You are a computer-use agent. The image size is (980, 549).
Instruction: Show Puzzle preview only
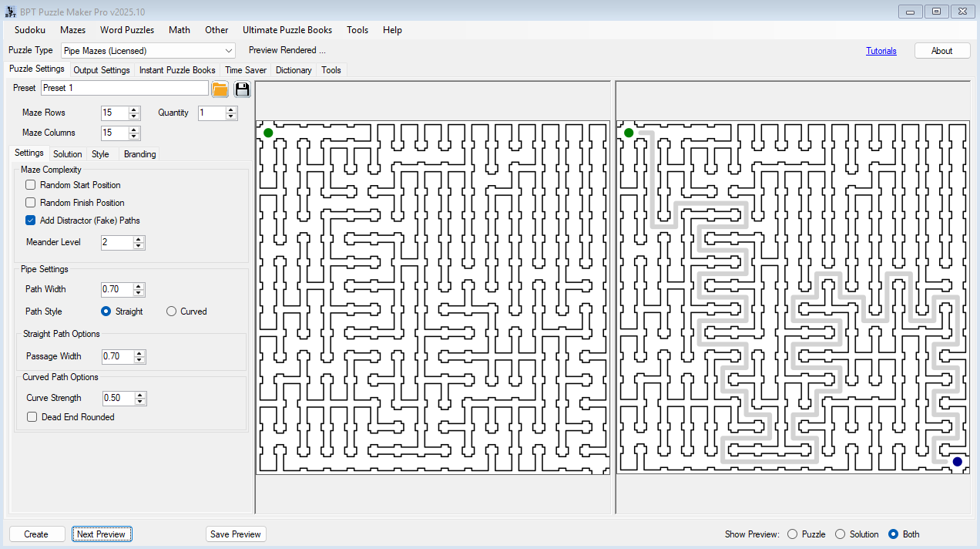coord(793,534)
